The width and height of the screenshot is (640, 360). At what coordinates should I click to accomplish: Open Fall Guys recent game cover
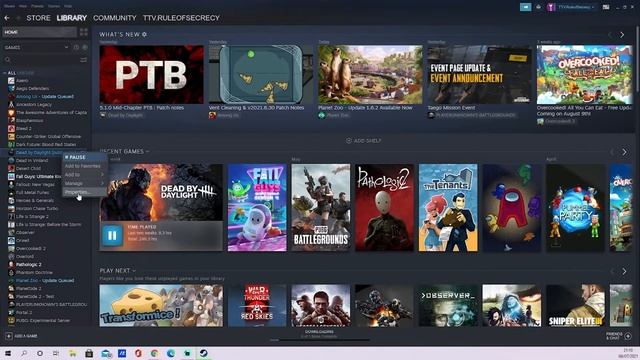click(x=257, y=208)
